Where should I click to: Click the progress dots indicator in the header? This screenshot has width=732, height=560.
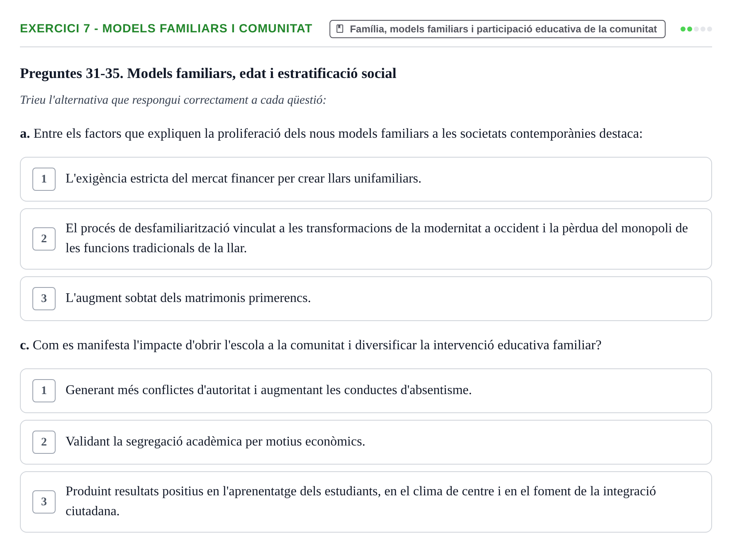coord(696,29)
